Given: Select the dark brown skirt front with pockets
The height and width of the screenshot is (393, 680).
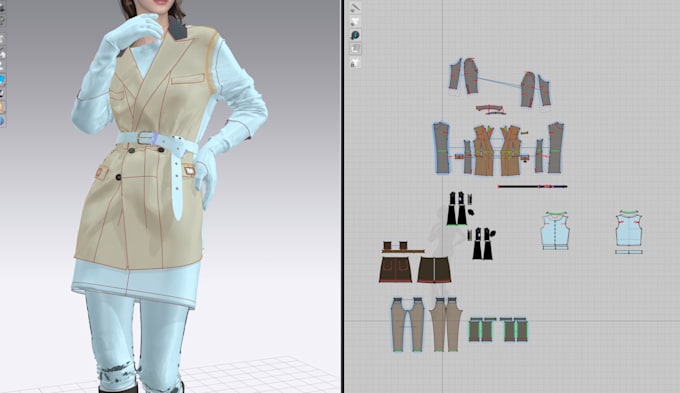Looking at the screenshot, I should click(x=396, y=270).
